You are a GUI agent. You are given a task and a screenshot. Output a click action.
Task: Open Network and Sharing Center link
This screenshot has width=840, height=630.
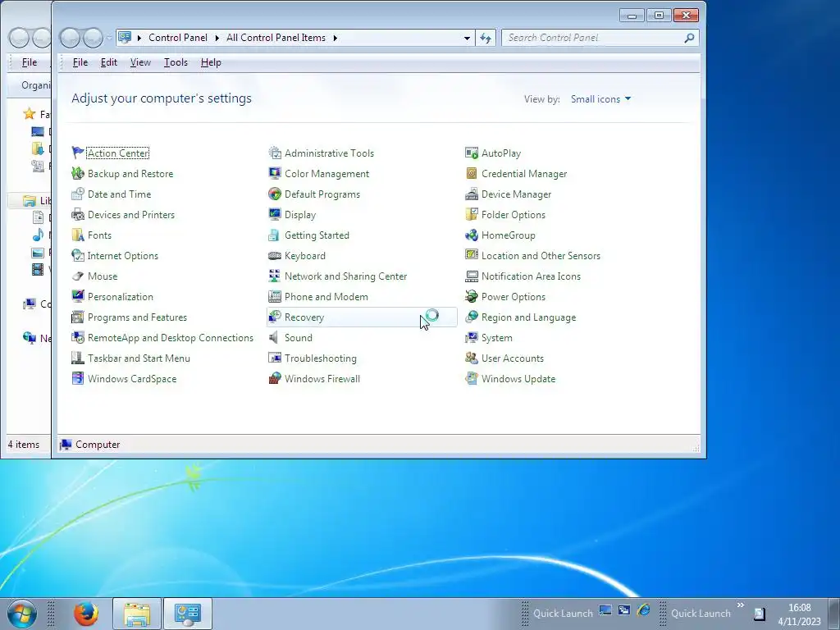345,276
